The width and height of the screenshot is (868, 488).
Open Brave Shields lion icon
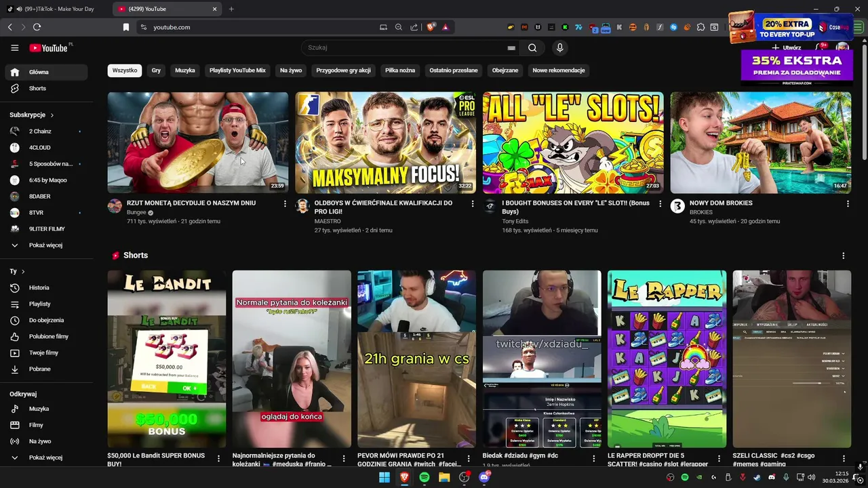[430, 27]
